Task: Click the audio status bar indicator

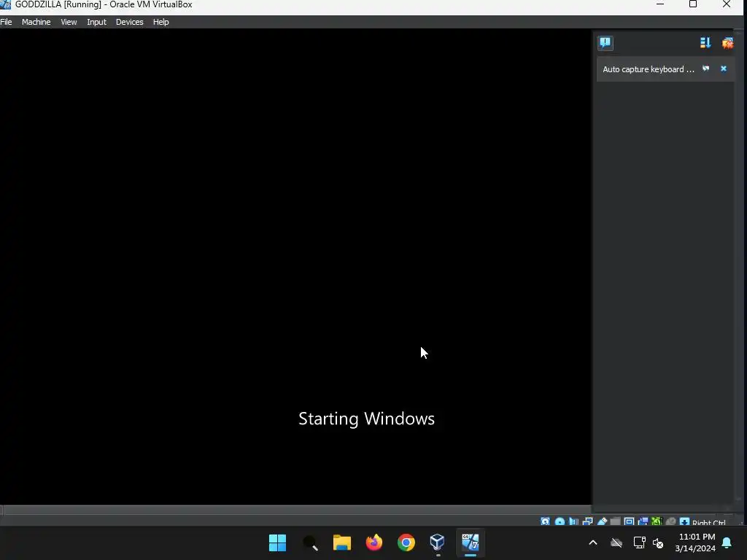Action: (x=573, y=522)
